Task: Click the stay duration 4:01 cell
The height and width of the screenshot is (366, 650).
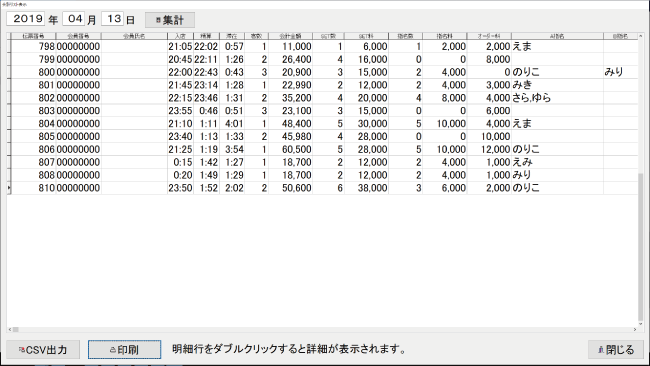Action: [x=232, y=124]
